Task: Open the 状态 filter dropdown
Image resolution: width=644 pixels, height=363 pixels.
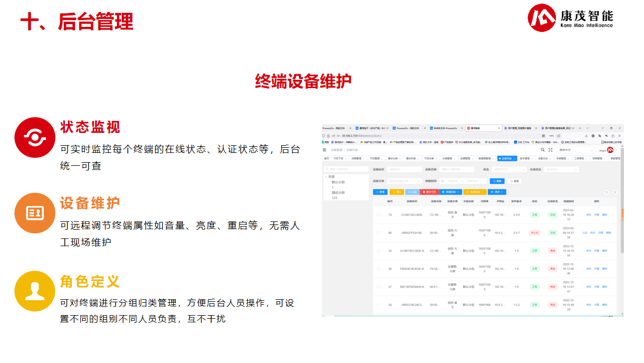Action: (507, 169)
